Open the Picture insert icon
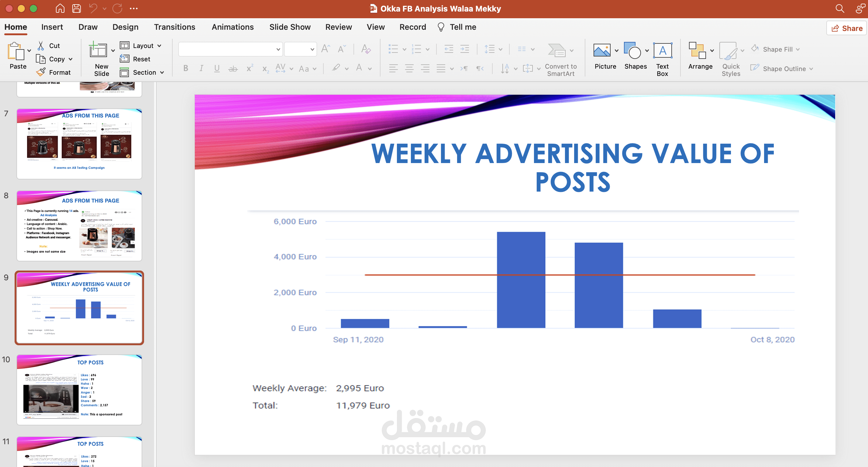The width and height of the screenshot is (868, 467). [601, 51]
